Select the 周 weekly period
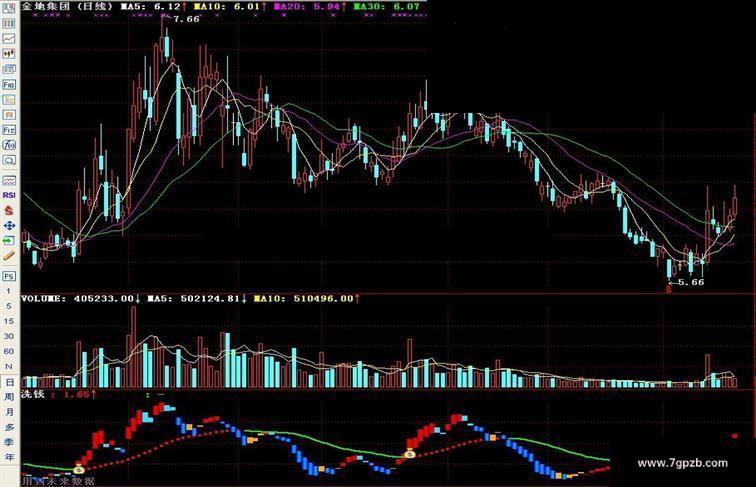 point(9,397)
